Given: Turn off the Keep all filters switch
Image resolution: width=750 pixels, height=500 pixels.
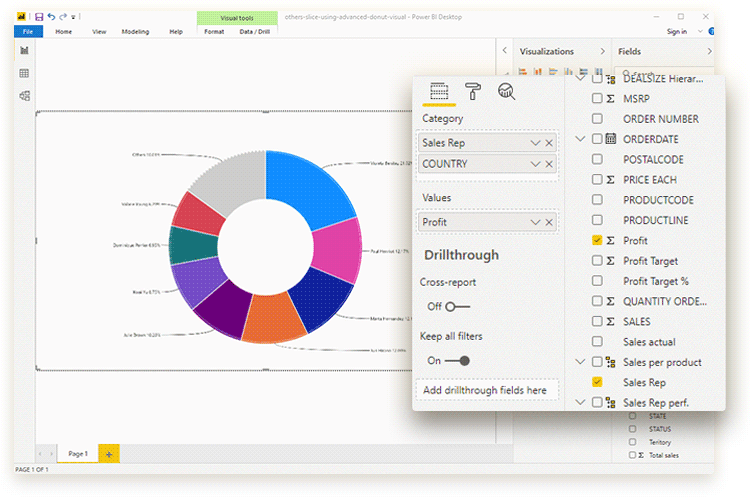Looking at the screenshot, I should click(x=457, y=360).
